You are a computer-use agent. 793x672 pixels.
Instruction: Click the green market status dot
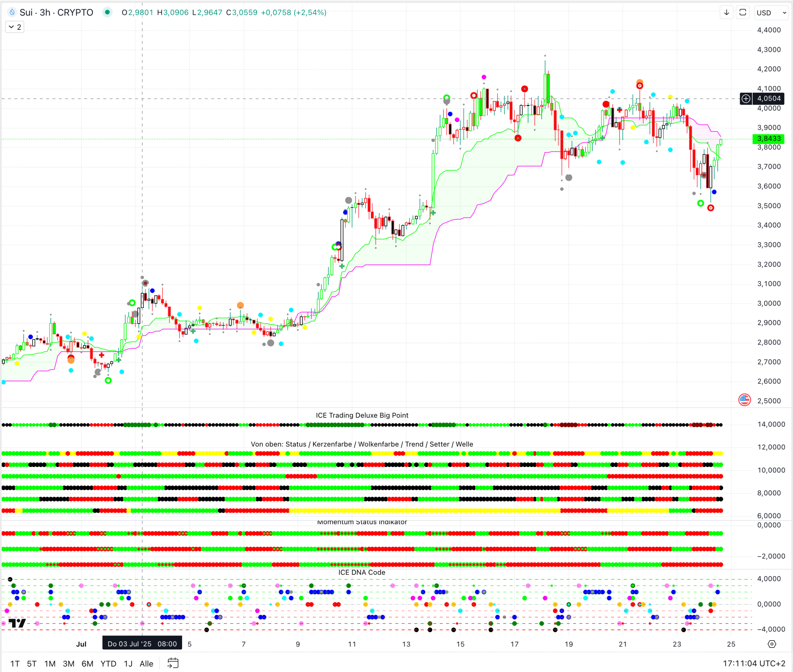(108, 12)
